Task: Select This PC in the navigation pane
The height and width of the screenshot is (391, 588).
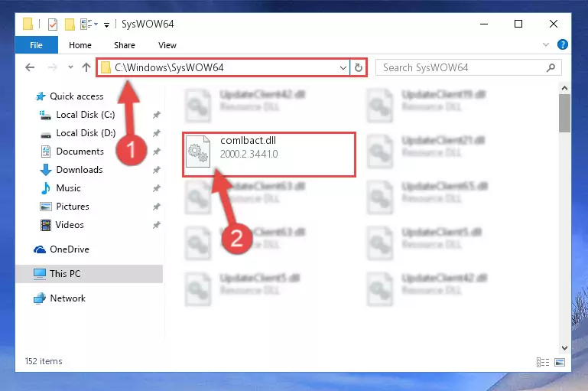Action: coord(89,274)
